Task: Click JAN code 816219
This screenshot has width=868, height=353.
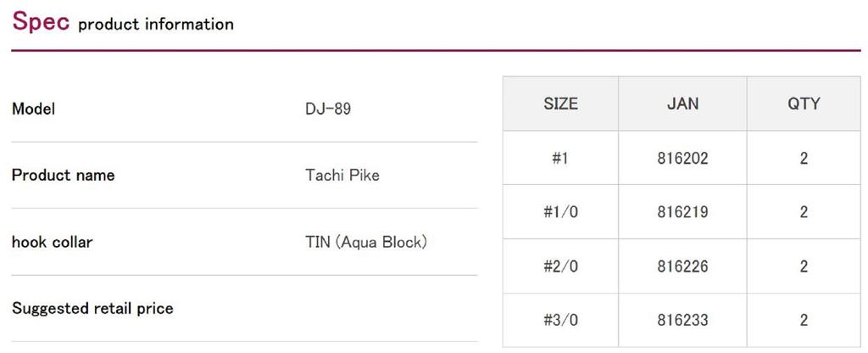Action: tap(682, 212)
